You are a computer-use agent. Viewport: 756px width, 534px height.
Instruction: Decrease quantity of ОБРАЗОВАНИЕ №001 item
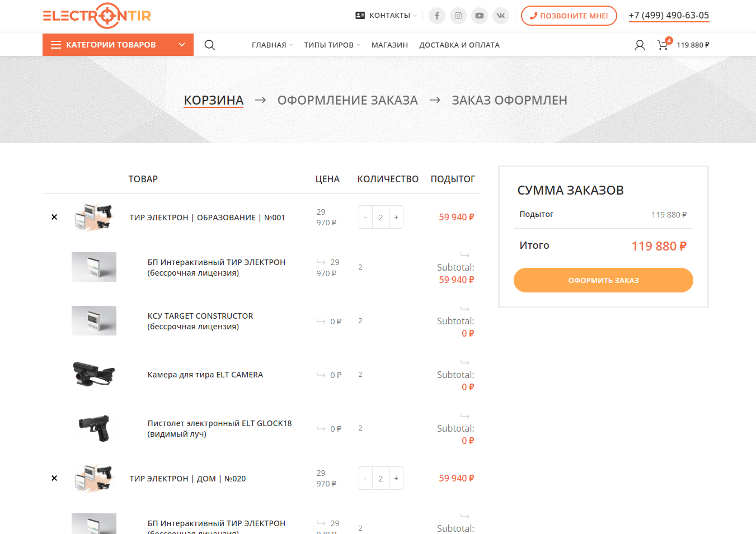[365, 217]
